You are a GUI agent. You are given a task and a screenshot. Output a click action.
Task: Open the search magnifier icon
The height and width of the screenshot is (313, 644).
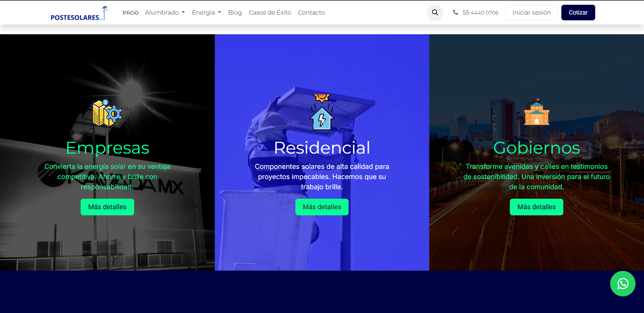435,13
